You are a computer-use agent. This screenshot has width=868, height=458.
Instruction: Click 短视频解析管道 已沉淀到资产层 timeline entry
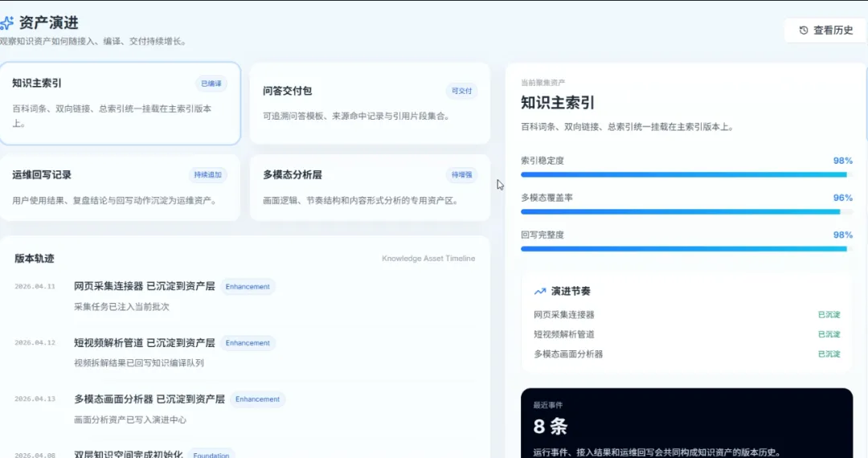pyautogui.click(x=145, y=342)
